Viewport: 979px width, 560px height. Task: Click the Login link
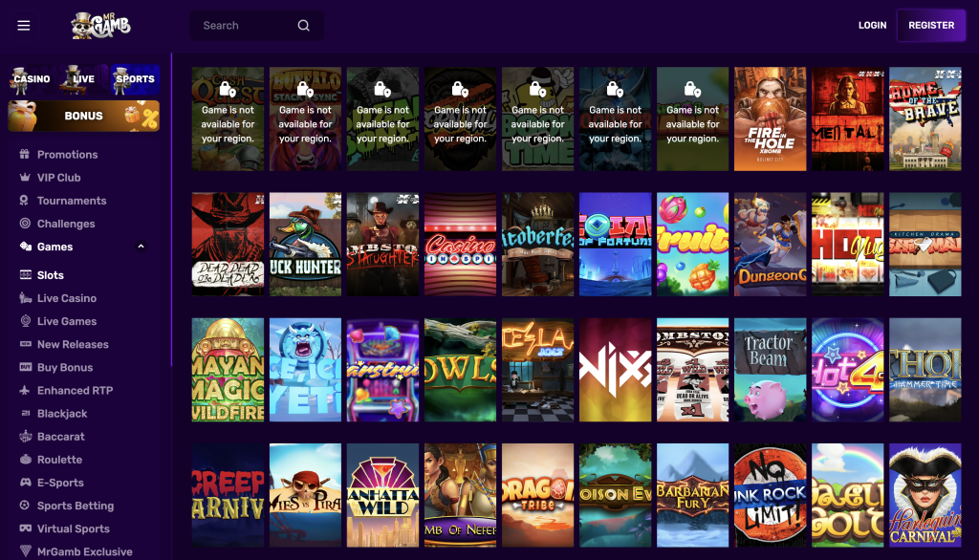872,26
